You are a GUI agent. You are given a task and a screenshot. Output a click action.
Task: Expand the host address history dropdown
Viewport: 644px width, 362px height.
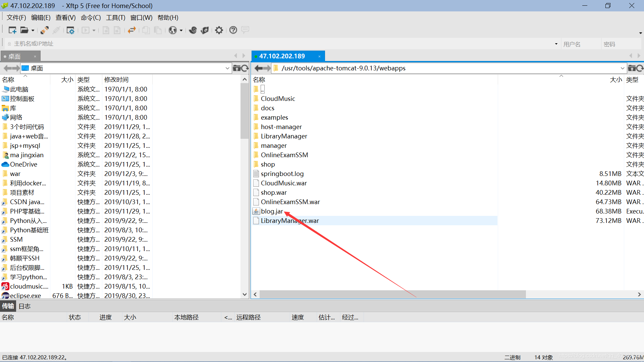point(556,44)
